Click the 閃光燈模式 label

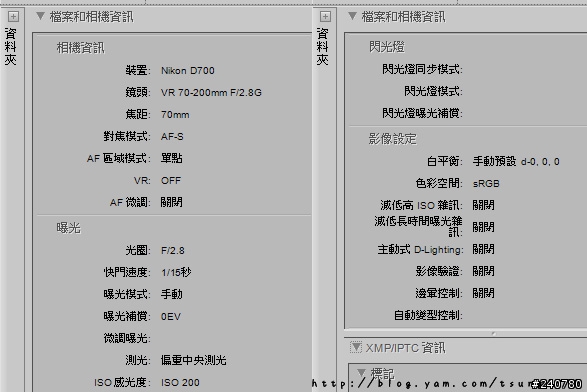click(433, 91)
